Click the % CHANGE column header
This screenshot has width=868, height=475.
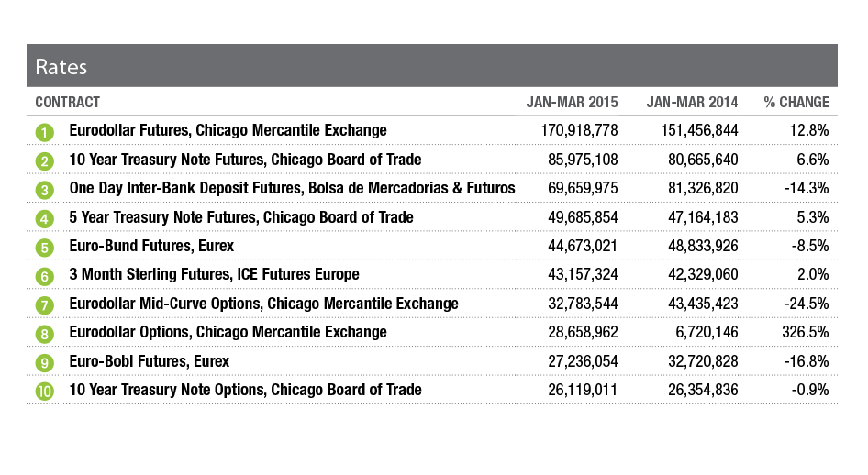pos(796,102)
